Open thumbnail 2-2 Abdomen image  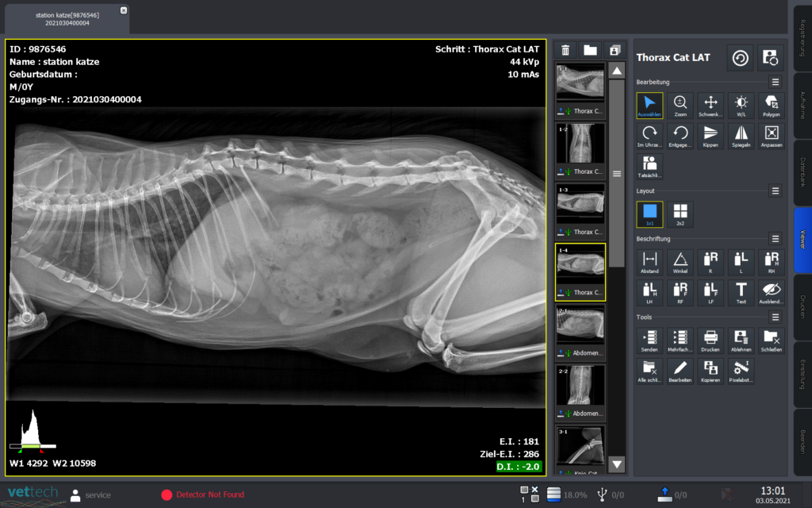(x=580, y=392)
